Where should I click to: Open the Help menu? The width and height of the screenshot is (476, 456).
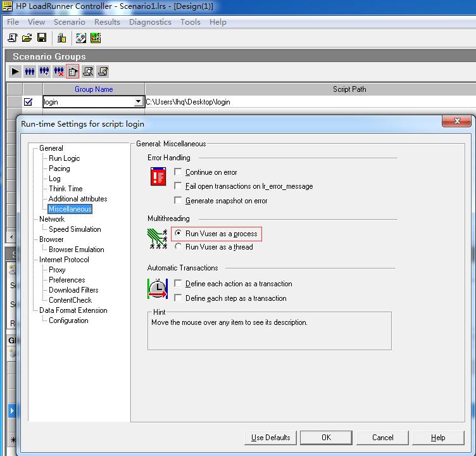(218, 22)
